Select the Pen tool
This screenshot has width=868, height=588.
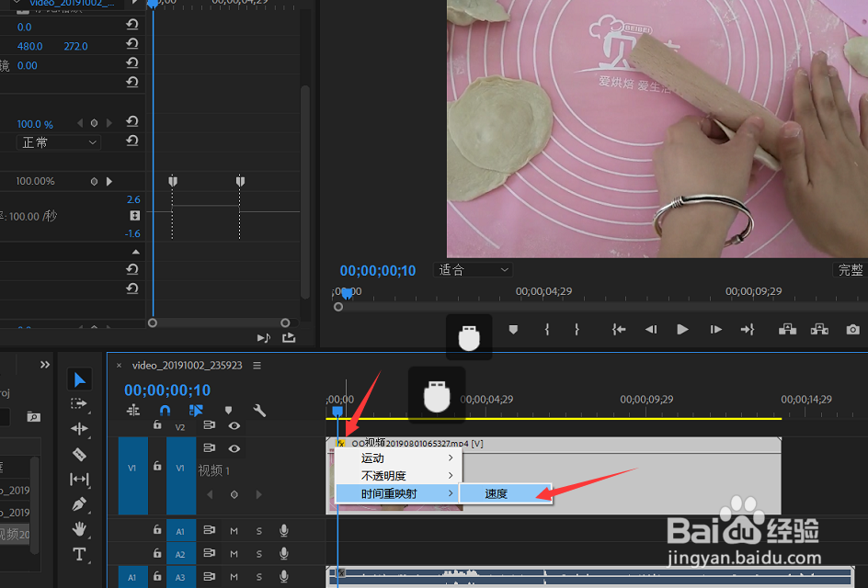click(x=79, y=503)
